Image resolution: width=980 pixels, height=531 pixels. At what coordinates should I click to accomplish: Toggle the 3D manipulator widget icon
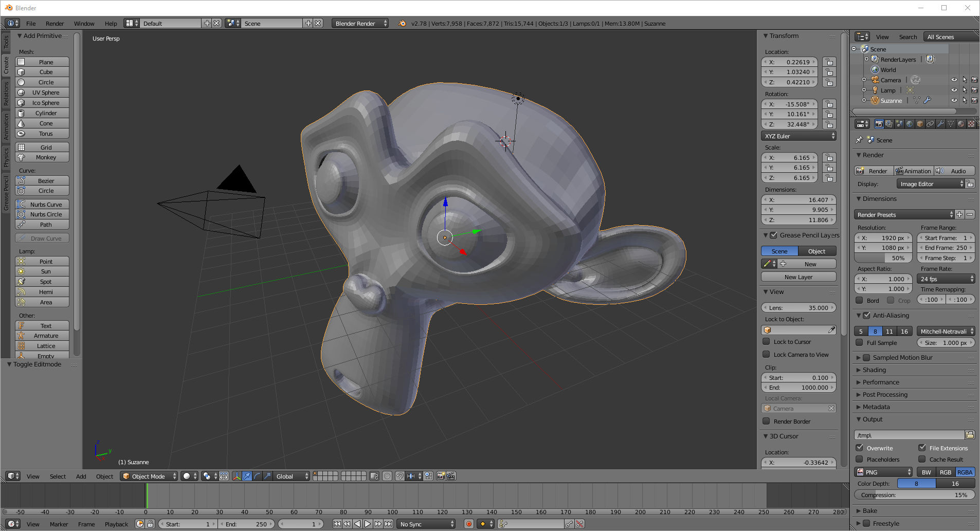pos(237,476)
